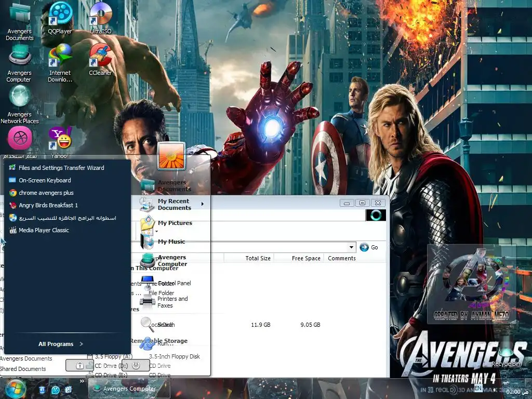
Task: Open Avengers Documents in Start menu
Action: pos(166,185)
